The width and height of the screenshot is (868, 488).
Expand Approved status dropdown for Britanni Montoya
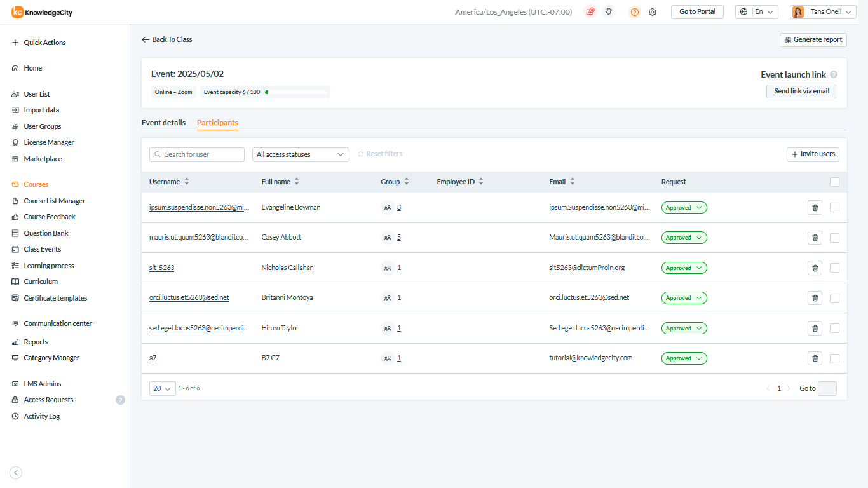pos(684,298)
